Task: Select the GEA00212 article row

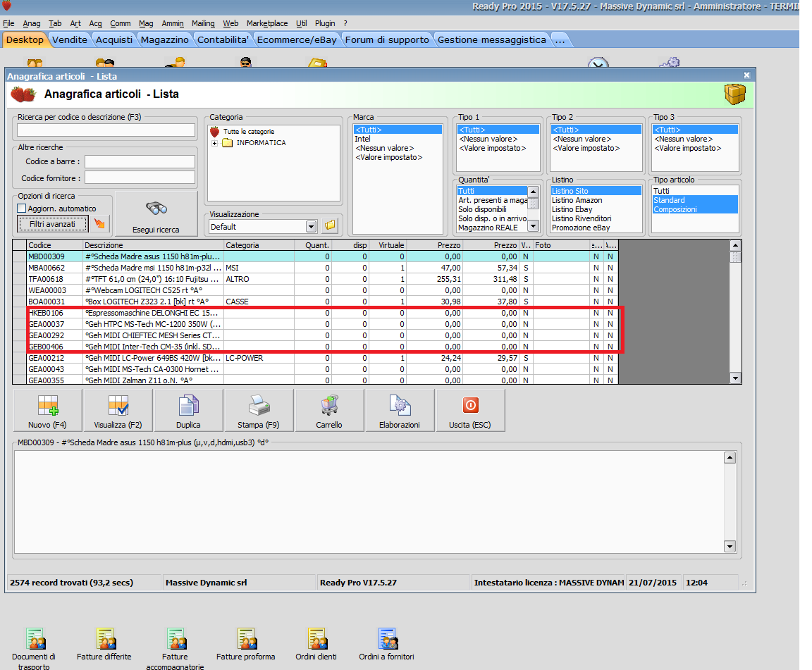Action: pos(316,358)
